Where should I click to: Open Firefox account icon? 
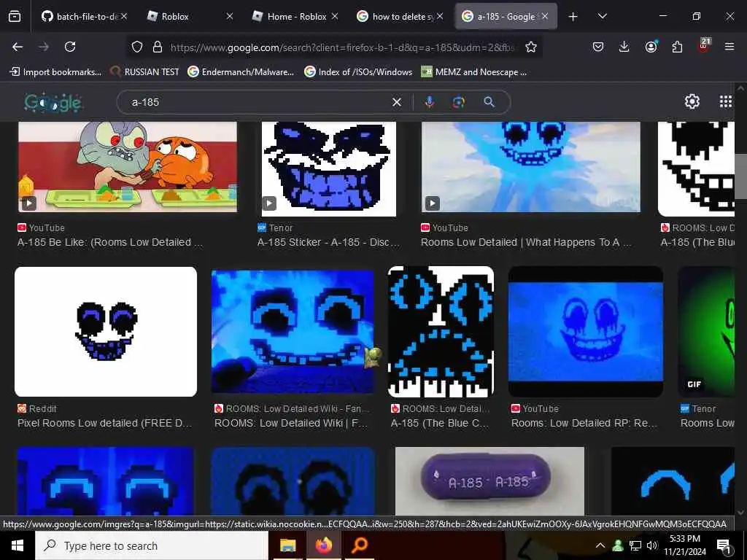tap(651, 47)
